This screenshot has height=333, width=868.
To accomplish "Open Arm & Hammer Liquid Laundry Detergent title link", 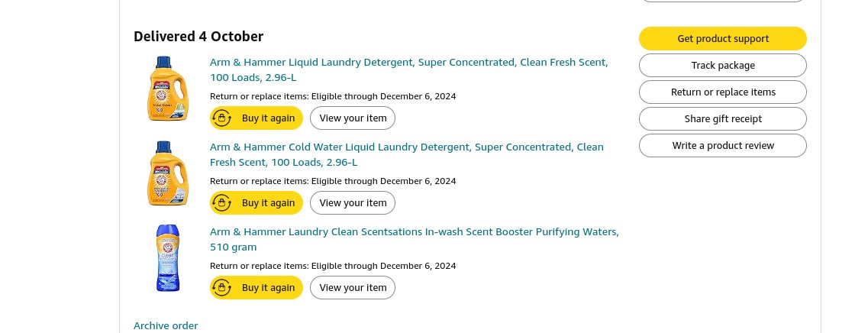I will pyautogui.click(x=408, y=70).
